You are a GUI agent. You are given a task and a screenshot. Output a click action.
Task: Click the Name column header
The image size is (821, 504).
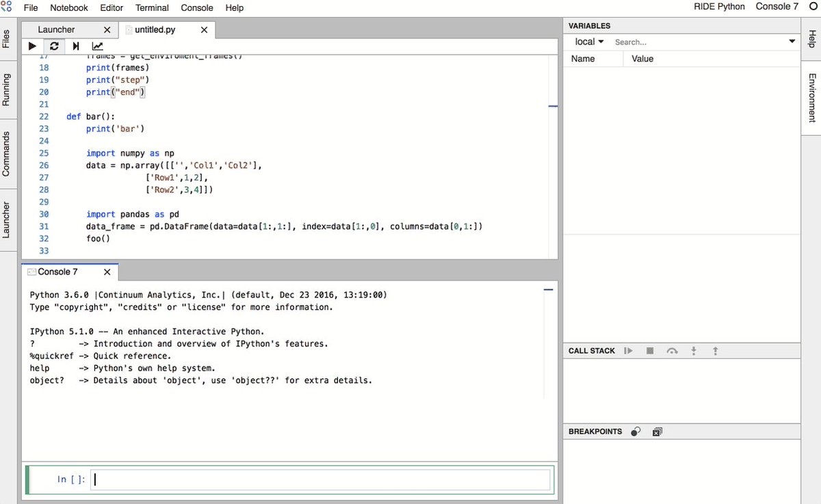[592, 59]
